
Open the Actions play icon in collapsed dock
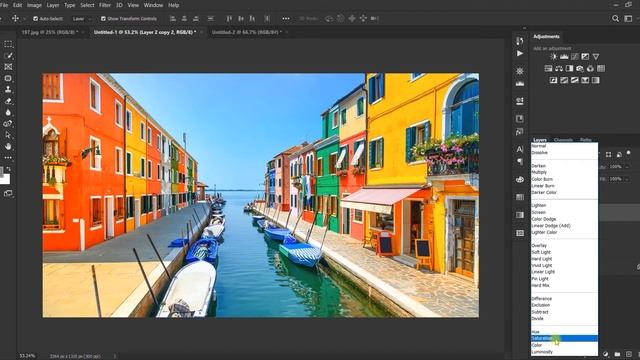pos(520,53)
